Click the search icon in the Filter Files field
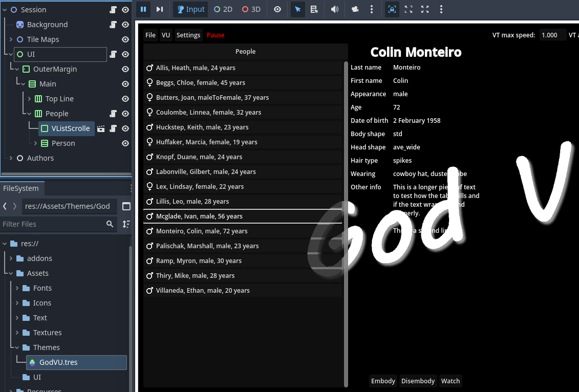 [x=110, y=224]
